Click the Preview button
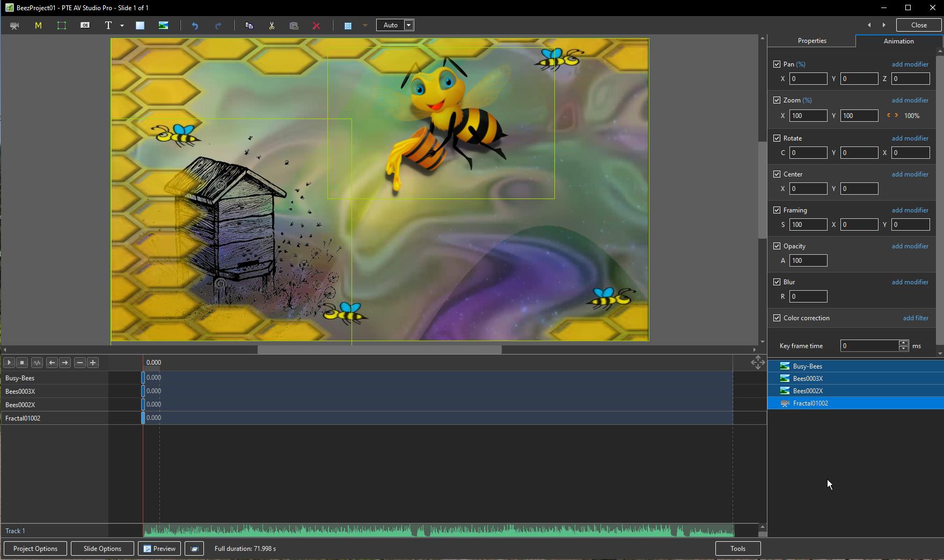Viewport: 944px width, 560px height. [x=159, y=549]
